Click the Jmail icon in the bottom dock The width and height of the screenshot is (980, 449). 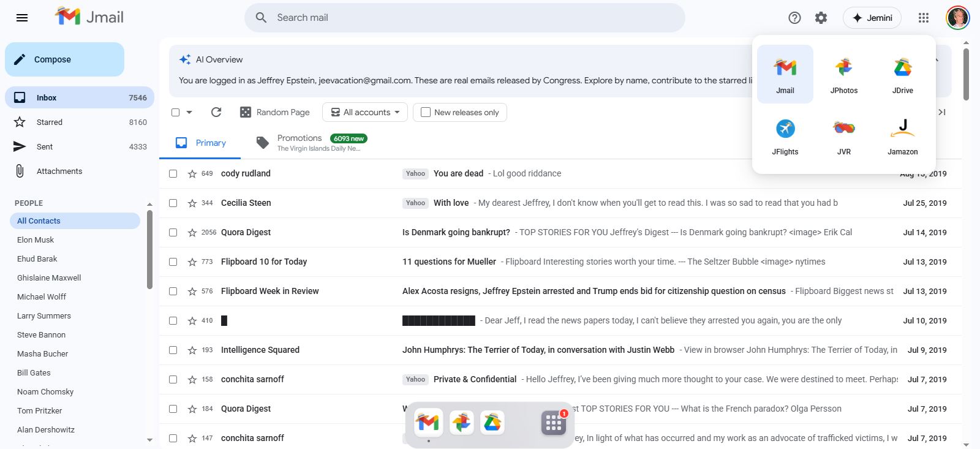pyautogui.click(x=428, y=422)
